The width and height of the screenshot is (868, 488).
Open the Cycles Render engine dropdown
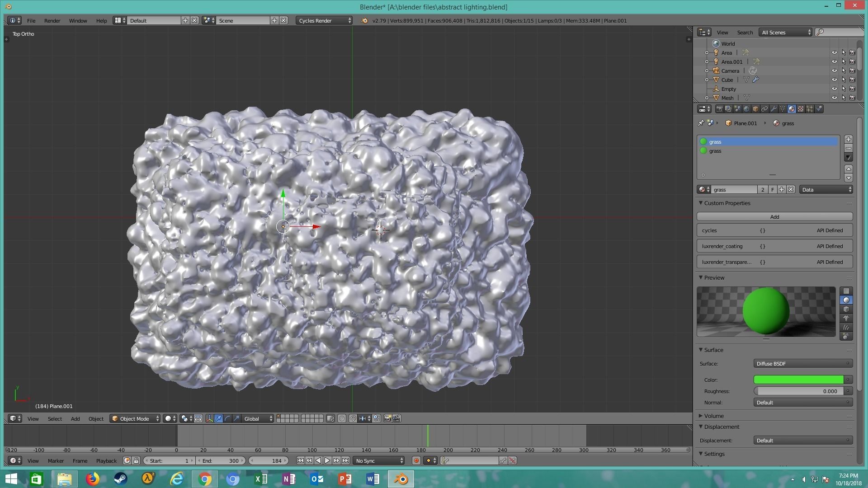(325, 21)
